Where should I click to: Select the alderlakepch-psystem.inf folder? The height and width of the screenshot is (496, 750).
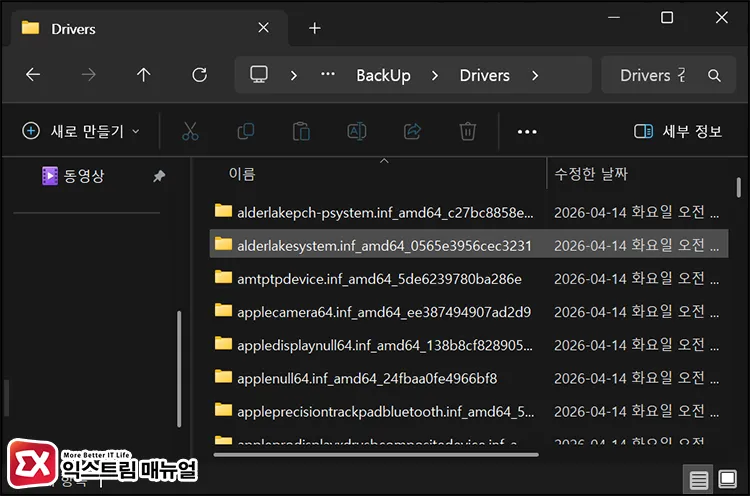click(x=469, y=212)
